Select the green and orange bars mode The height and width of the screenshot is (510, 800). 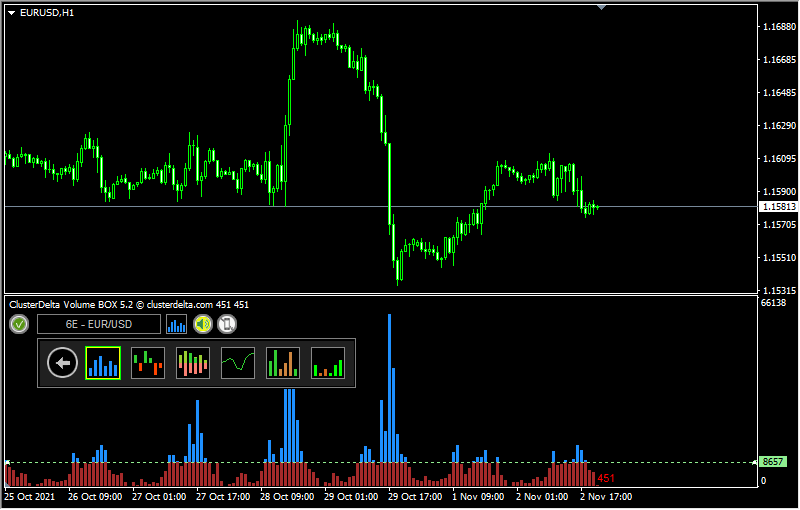click(x=283, y=363)
